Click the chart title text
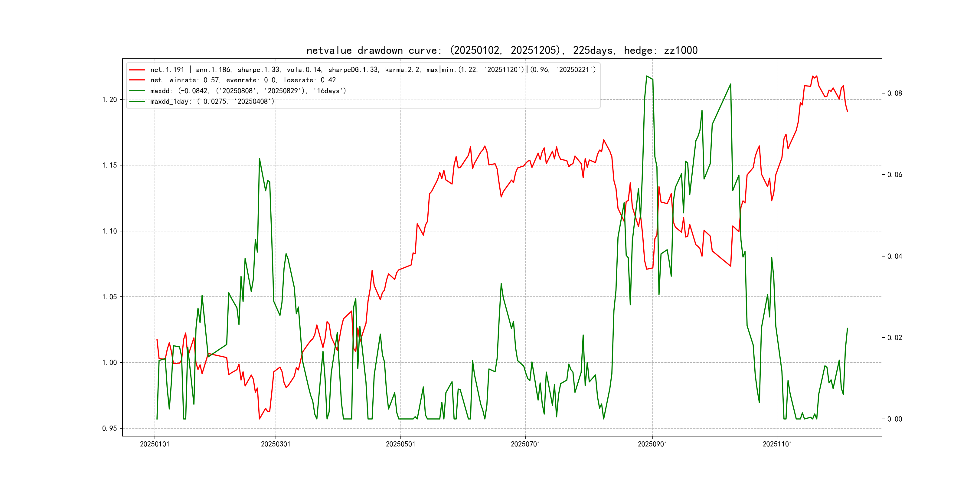Screen dimensions: 980x490 pos(502,51)
